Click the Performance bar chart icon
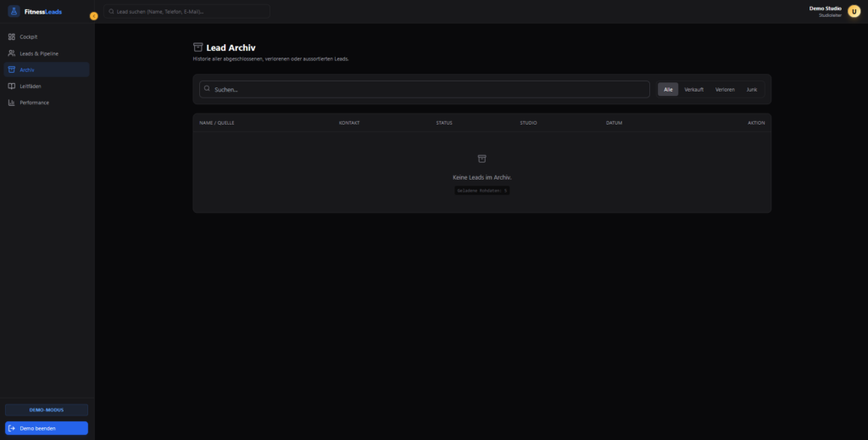The image size is (868, 440). click(x=12, y=103)
